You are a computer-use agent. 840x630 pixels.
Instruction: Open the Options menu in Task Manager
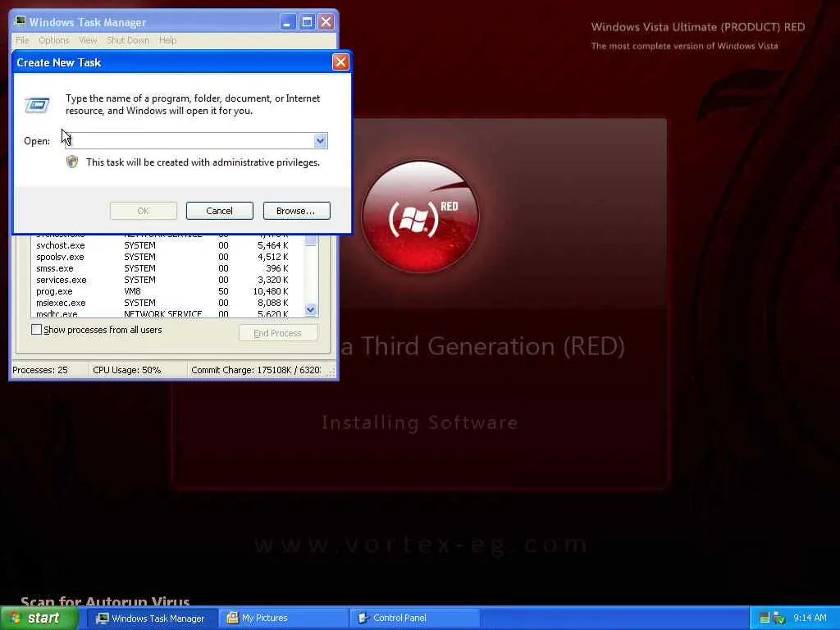coord(54,40)
